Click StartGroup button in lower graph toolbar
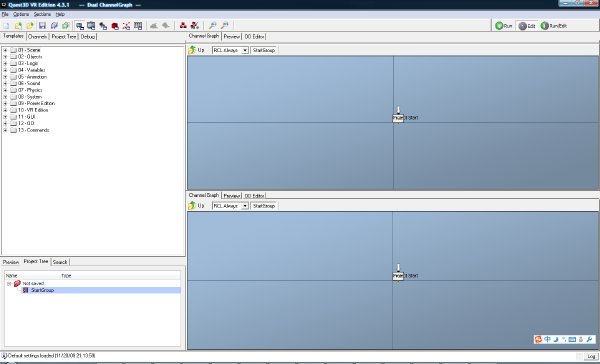The width and height of the screenshot is (600, 364). click(x=264, y=206)
